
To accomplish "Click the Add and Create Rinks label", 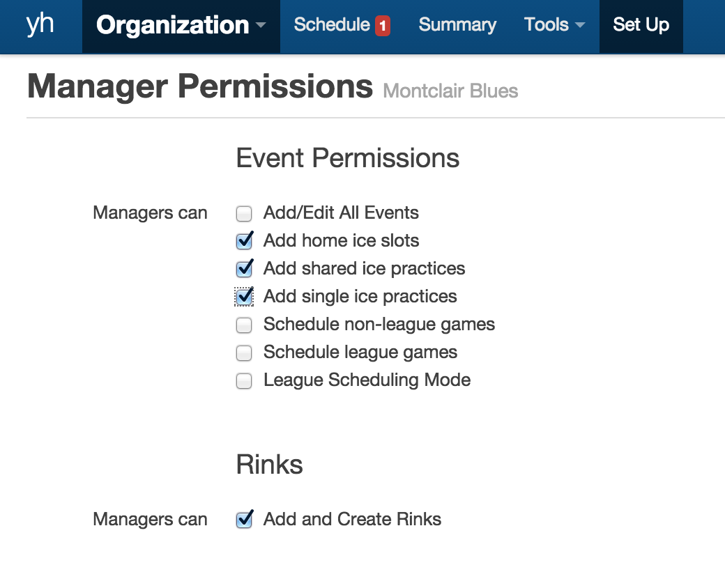I will [352, 520].
